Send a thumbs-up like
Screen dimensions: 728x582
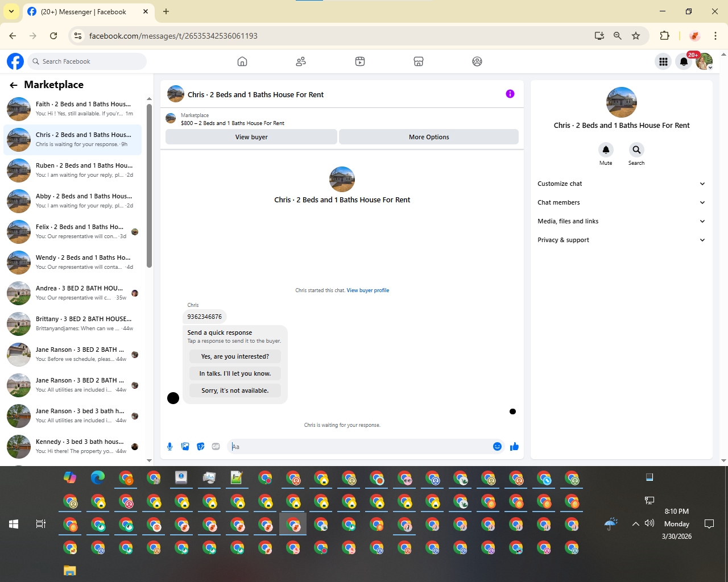pos(514,447)
